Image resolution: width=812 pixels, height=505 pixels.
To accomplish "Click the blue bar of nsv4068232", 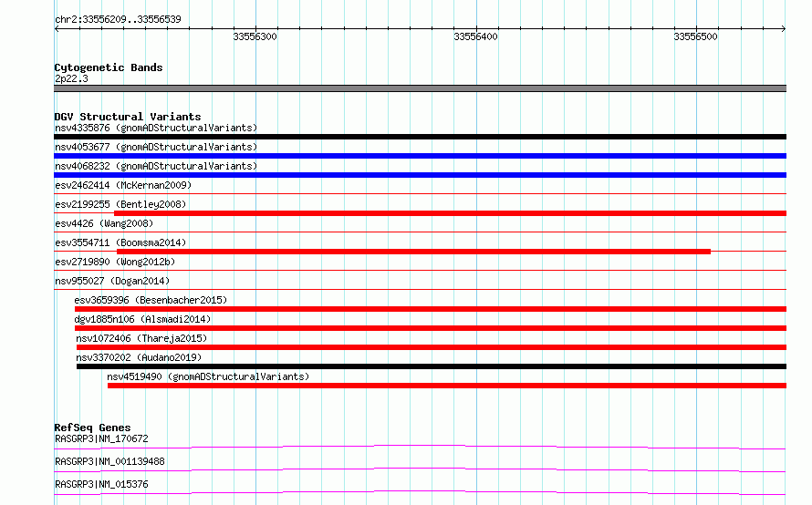I will tap(420, 175).
